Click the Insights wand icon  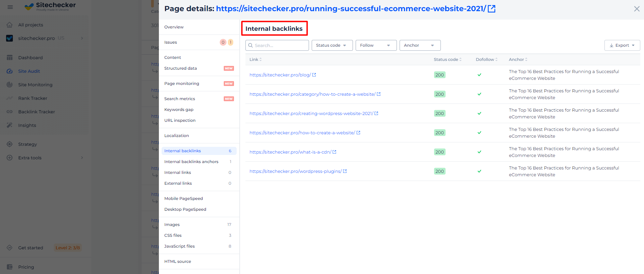[9, 125]
